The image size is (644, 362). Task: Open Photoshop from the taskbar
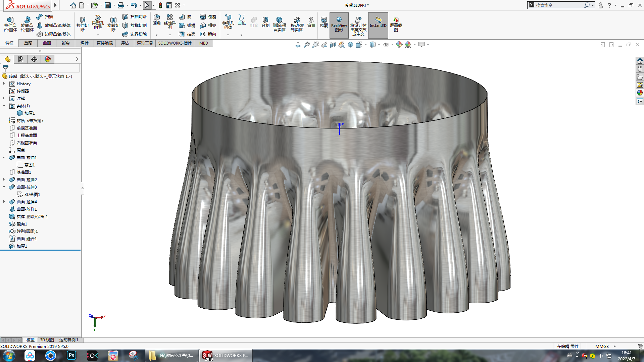point(71,355)
